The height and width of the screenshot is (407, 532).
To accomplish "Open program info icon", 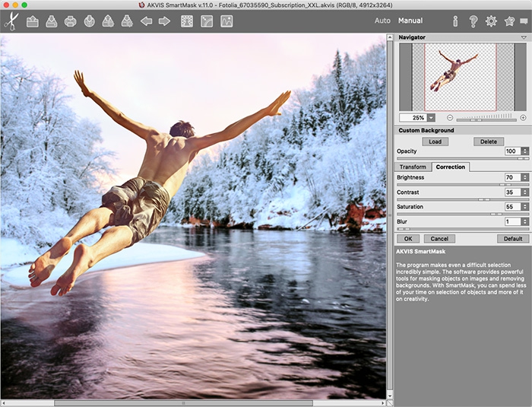I will tap(455, 21).
